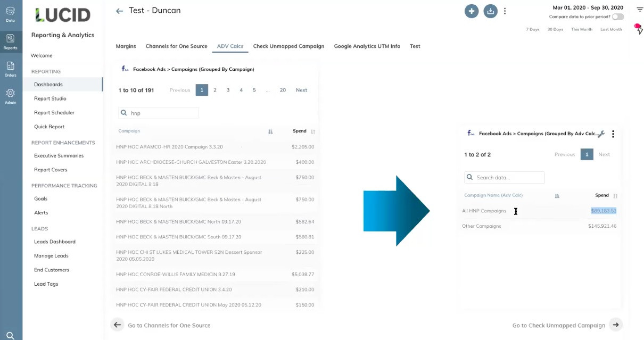Open three-dot menu on Adv Calc widget
Viewport: 644px width, 340px height.
coord(613,134)
